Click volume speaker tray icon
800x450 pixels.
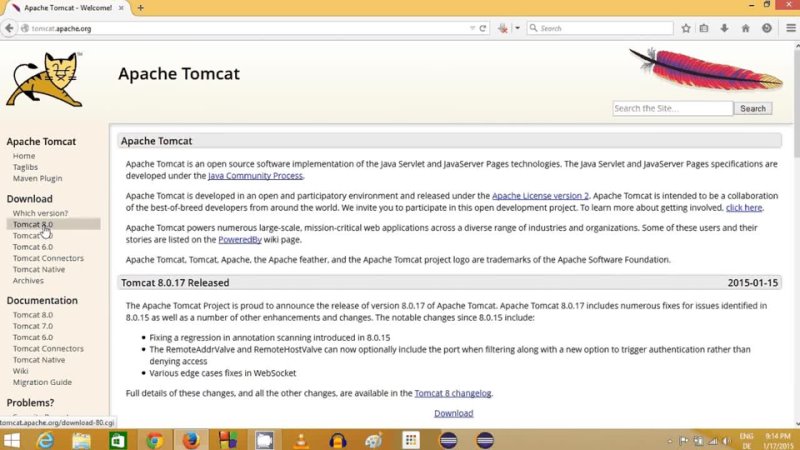pos(726,441)
